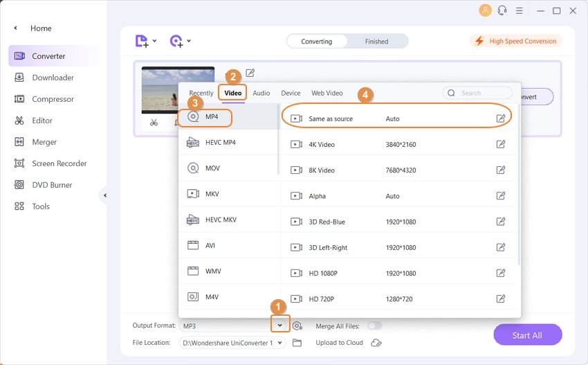Choose the AVI format
The image size is (588, 365).
pos(229,246)
